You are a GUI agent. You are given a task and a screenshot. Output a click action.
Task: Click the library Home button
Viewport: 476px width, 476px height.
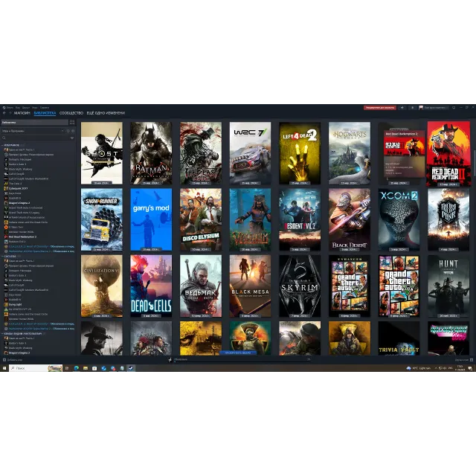pos(35,122)
